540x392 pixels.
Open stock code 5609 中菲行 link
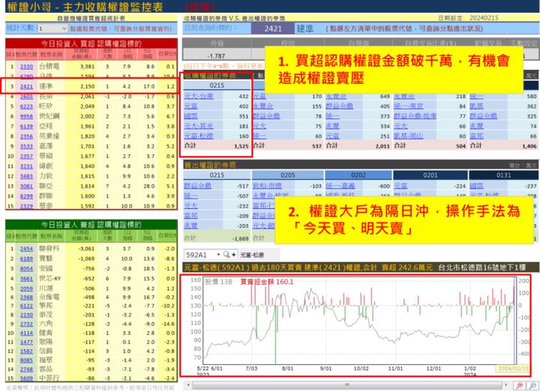point(26,378)
